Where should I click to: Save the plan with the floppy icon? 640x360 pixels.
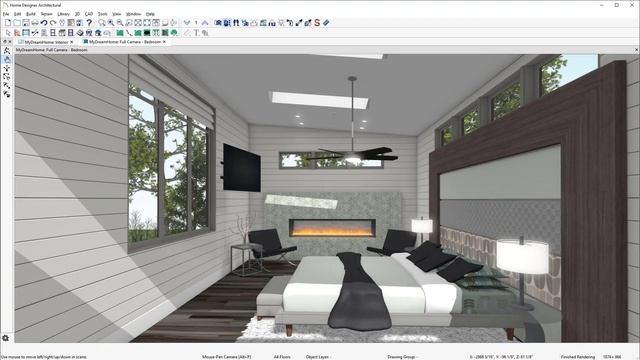tap(26, 23)
